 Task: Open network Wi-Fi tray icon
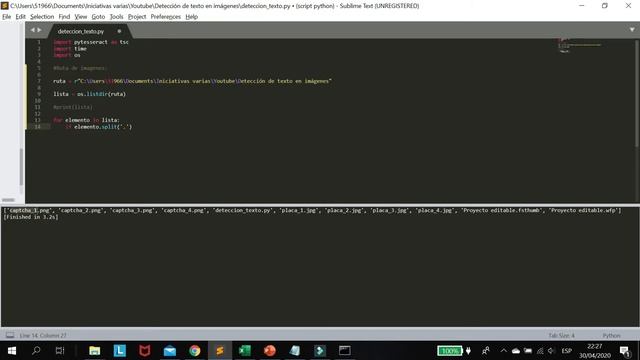click(x=540, y=351)
